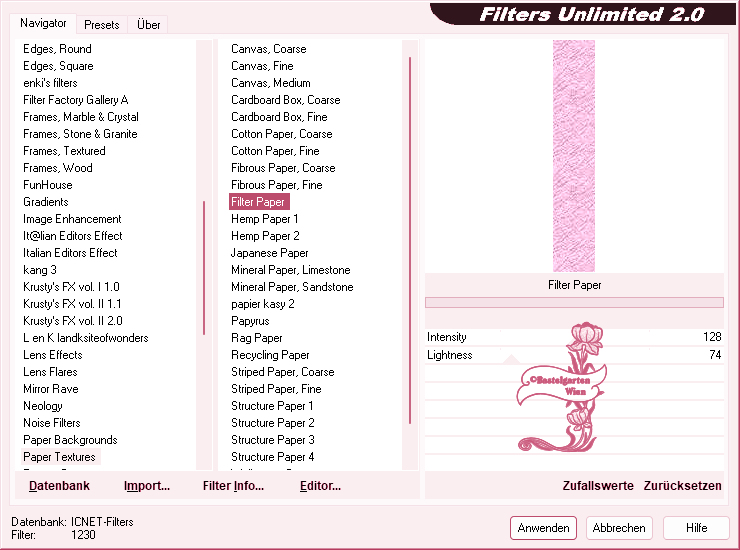740x550 pixels.
Task: Switch to the Navigator tab
Action: click(43, 23)
